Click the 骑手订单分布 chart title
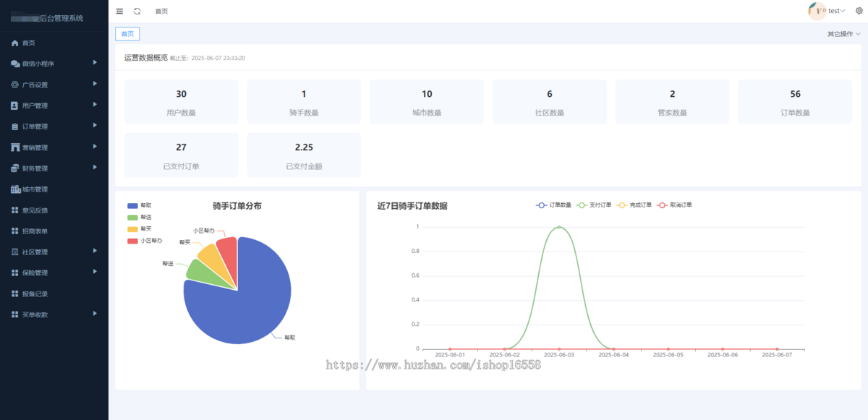Screen dimensions: 868x420 (237, 206)
